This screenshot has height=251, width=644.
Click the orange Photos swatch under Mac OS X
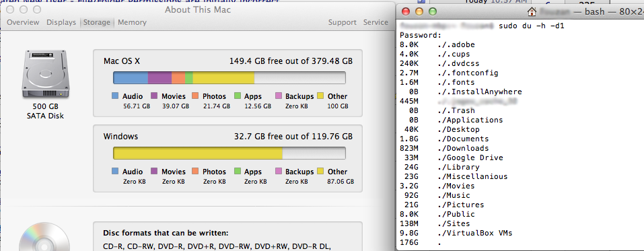[x=196, y=96]
